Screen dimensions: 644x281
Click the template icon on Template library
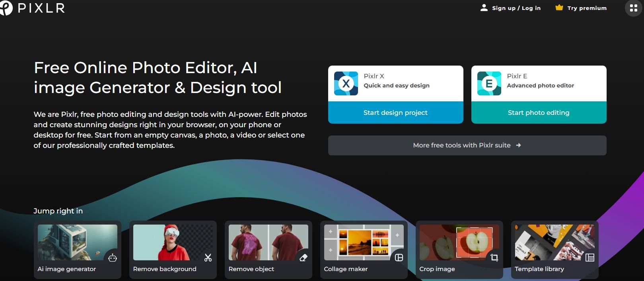(x=590, y=258)
